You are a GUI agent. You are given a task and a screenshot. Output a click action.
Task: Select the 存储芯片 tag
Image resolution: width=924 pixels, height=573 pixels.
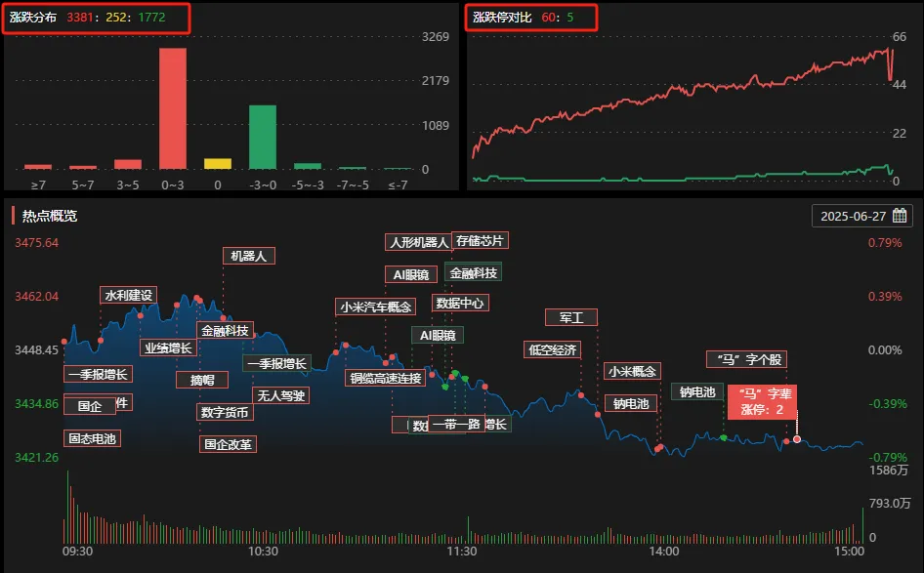pyautogui.click(x=481, y=240)
